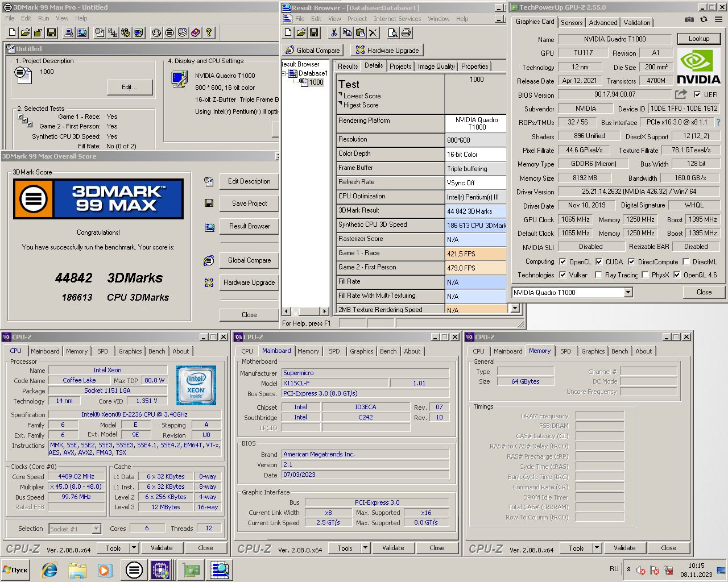728x582 pixels.
Task: Click Cut scissors icon in Result Browser toolbar
Action: 334,33
